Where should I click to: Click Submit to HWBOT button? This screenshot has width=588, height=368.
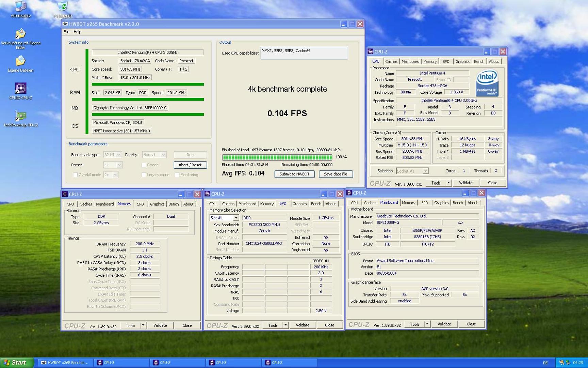294,174
